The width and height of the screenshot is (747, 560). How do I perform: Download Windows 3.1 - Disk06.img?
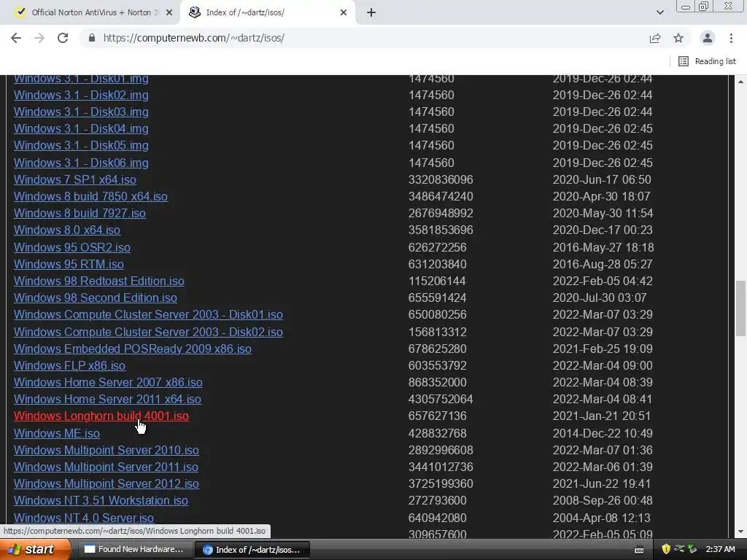(x=81, y=163)
